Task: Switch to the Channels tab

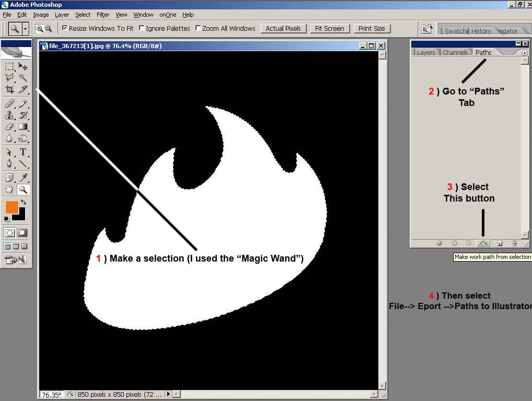Action: coord(455,53)
